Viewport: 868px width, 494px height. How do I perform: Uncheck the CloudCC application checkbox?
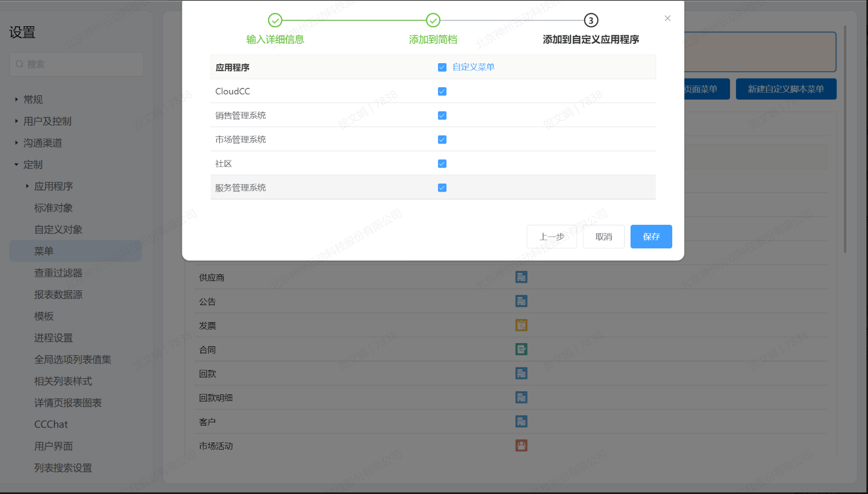442,92
